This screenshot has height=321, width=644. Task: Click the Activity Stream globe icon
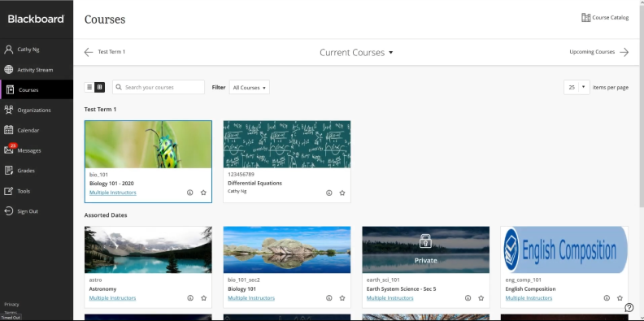coord(9,69)
